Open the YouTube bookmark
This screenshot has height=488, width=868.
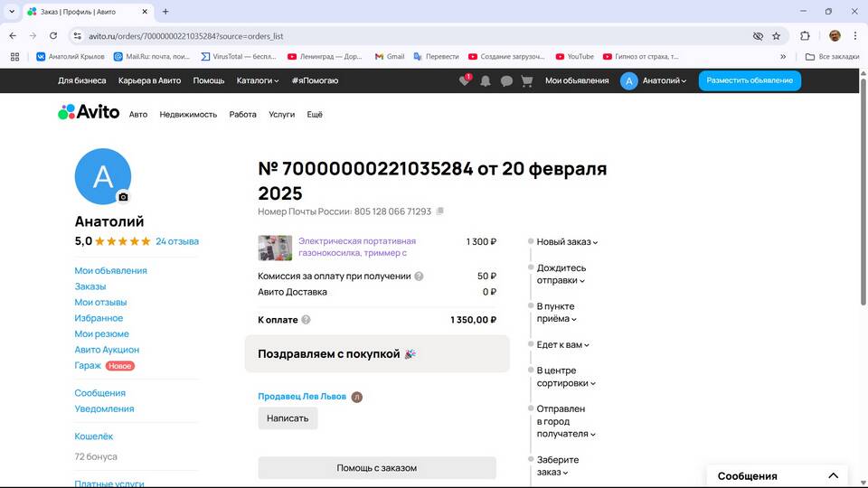pyautogui.click(x=575, y=56)
